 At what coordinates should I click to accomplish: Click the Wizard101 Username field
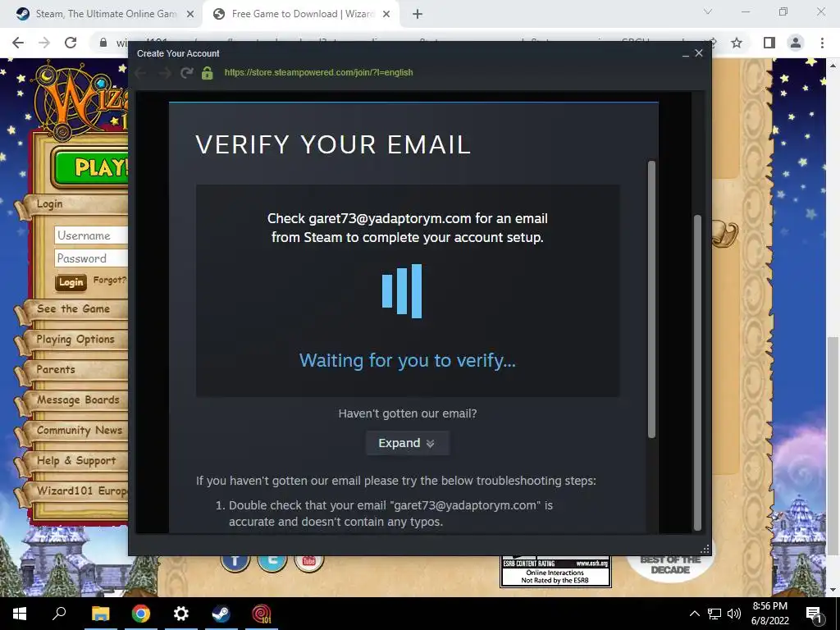pos(91,235)
